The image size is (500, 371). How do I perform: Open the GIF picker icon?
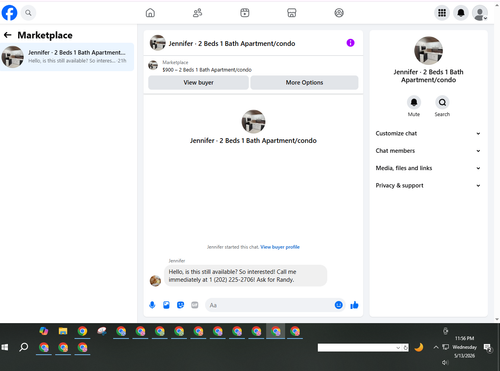coord(195,305)
